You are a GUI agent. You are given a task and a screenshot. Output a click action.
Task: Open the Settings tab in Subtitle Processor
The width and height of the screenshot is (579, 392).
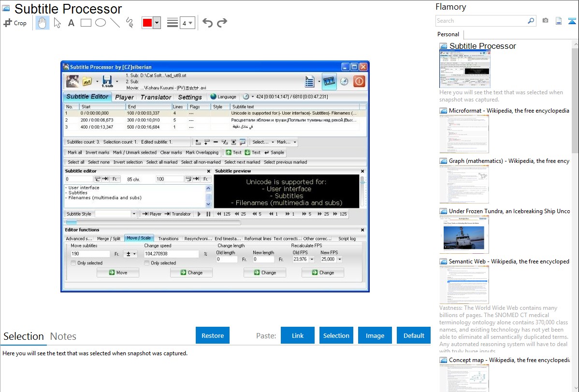point(190,97)
